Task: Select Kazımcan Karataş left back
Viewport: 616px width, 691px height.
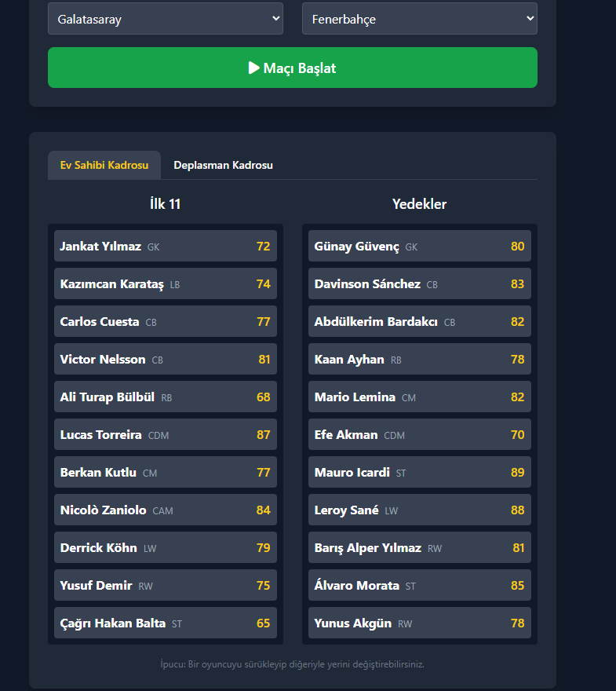Action: 165,283
